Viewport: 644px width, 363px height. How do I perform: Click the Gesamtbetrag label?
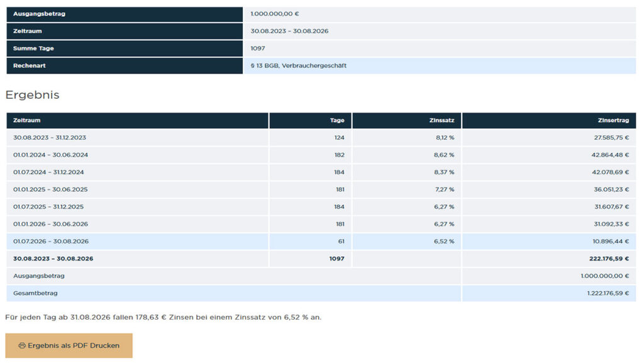(x=35, y=293)
